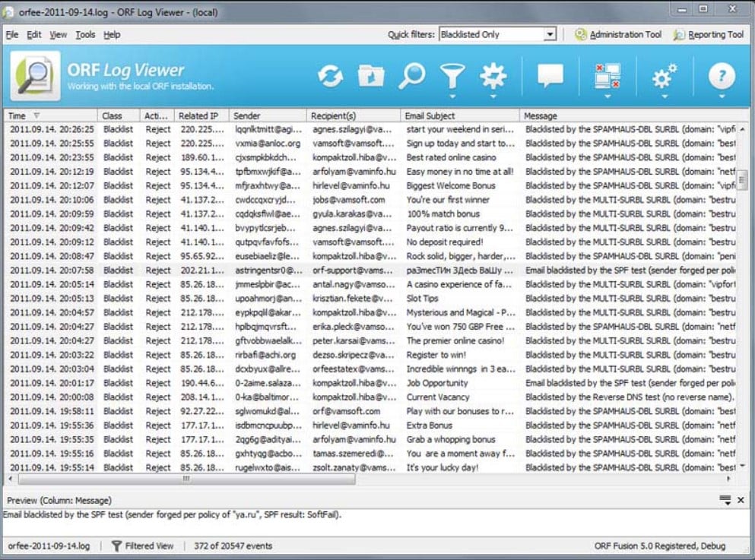Viewport: 755px width, 560px height.
Task: Close the Preview pane with the X
Action: pos(741,500)
